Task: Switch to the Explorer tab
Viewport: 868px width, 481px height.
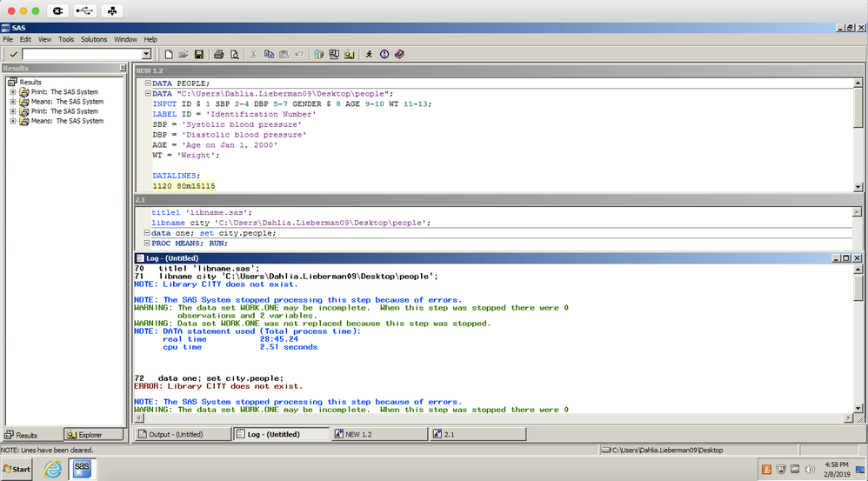Action: pyautogui.click(x=92, y=435)
